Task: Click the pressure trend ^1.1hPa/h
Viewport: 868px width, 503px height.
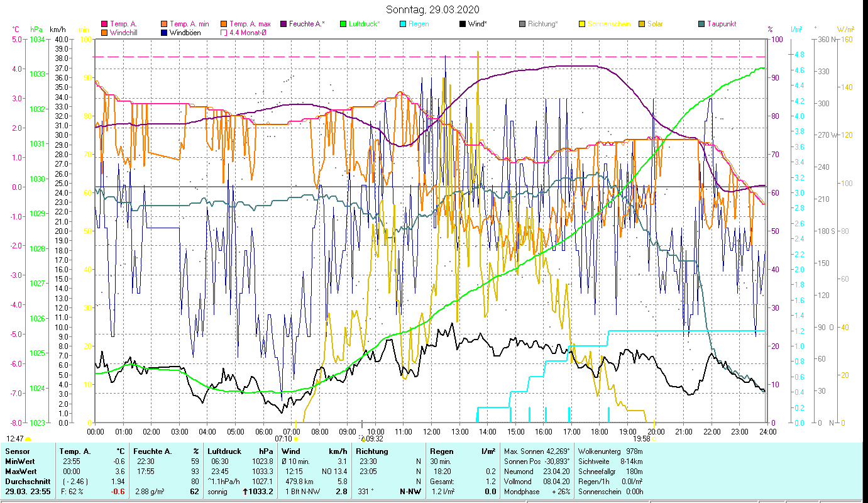Action: click(x=224, y=481)
